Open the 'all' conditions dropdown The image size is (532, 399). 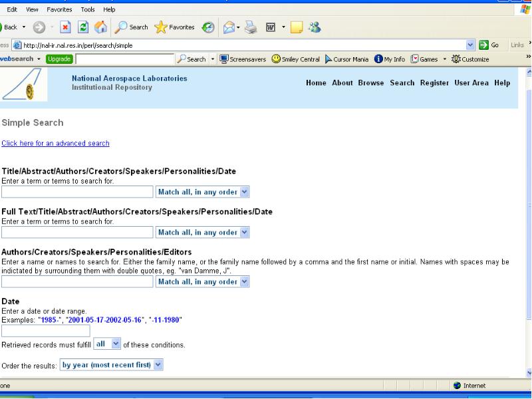click(107, 344)
